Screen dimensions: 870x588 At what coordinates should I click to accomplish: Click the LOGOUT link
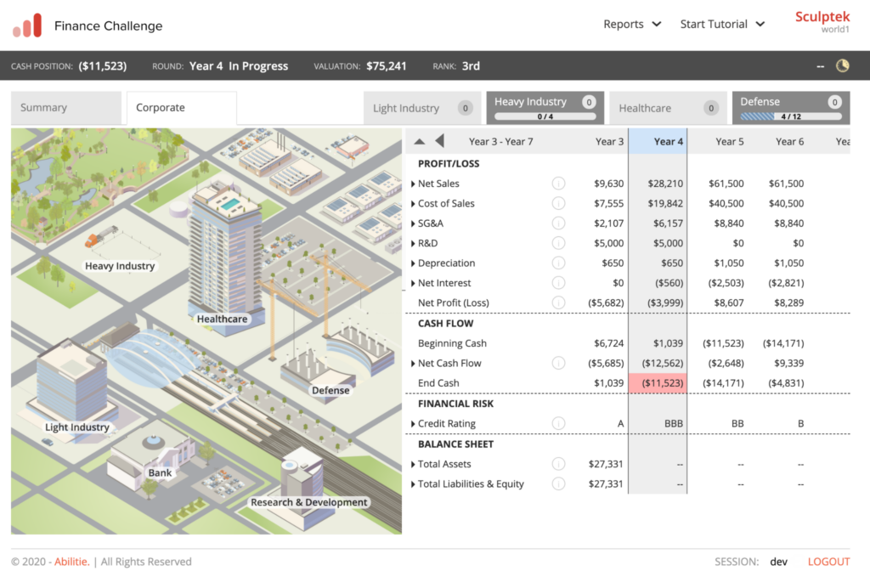coord(828,562)
